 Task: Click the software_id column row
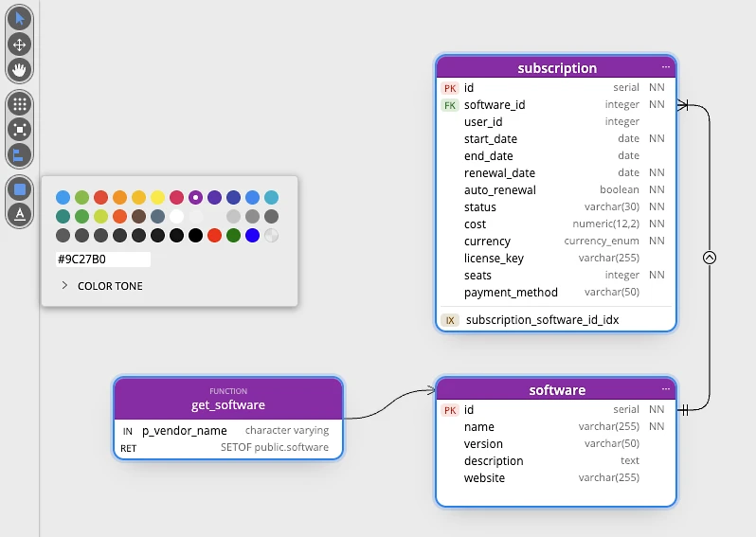(x=555, y=104)
